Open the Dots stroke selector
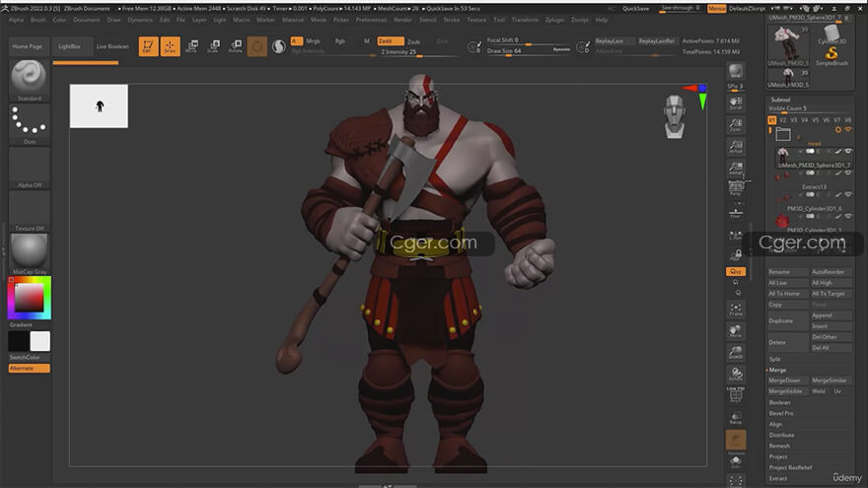The width and height of the screenshot is (868, 488). click(30, 123)
